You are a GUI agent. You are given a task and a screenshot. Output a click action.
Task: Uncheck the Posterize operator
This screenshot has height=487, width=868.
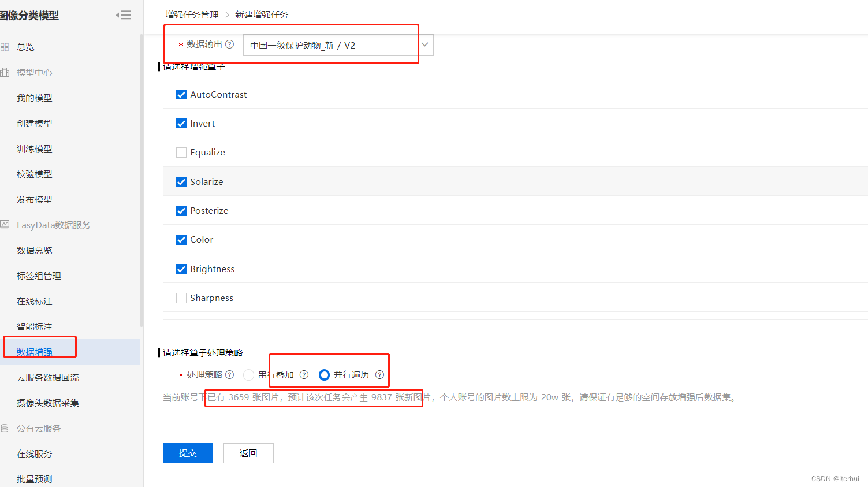[x=181, y=210]
